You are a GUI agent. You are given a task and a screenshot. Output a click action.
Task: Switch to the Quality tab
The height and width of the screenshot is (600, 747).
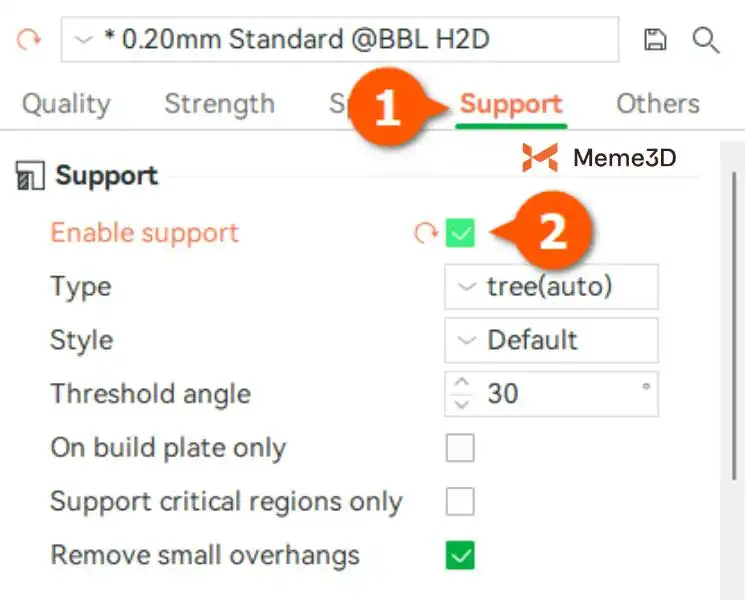[66, 104]
